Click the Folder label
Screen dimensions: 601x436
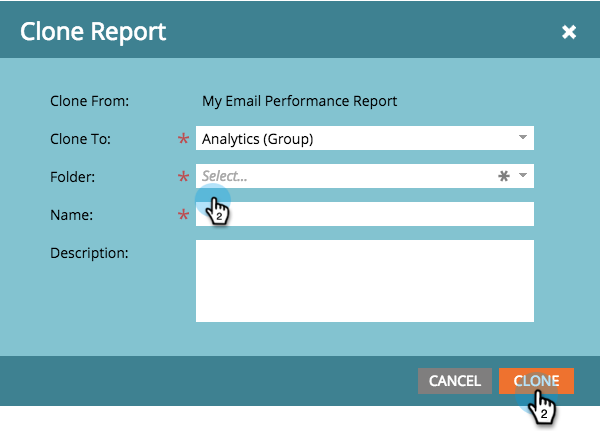pyautogui.click(x=72, y=177)
